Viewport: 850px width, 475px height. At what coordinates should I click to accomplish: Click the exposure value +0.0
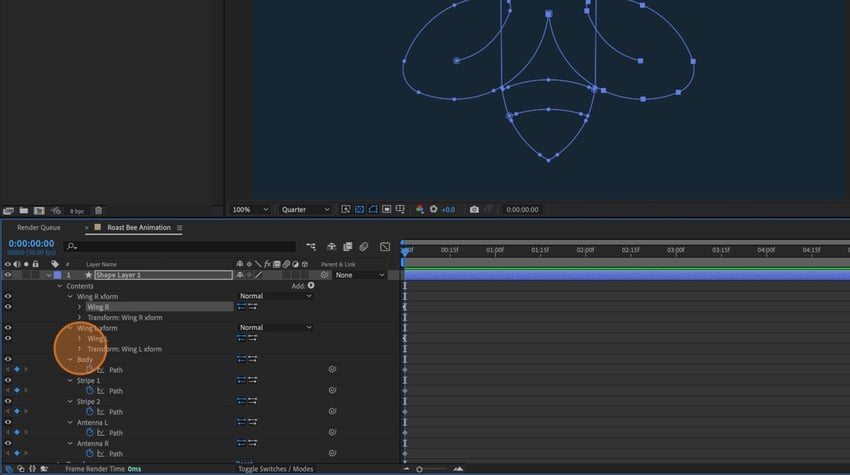pos(448,210)
